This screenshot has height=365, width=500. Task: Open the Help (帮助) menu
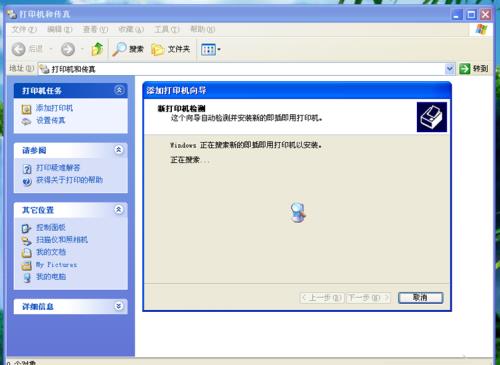[202, 29]
